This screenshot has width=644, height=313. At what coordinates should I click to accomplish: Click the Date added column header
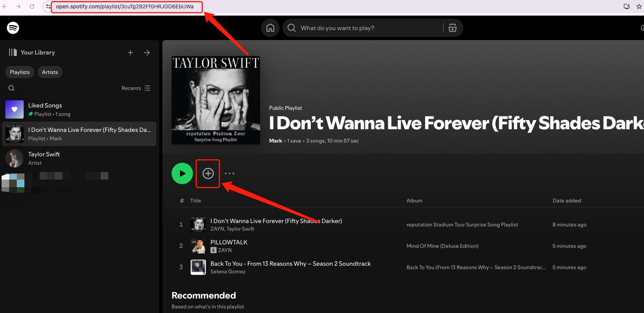tap(567, 201)
